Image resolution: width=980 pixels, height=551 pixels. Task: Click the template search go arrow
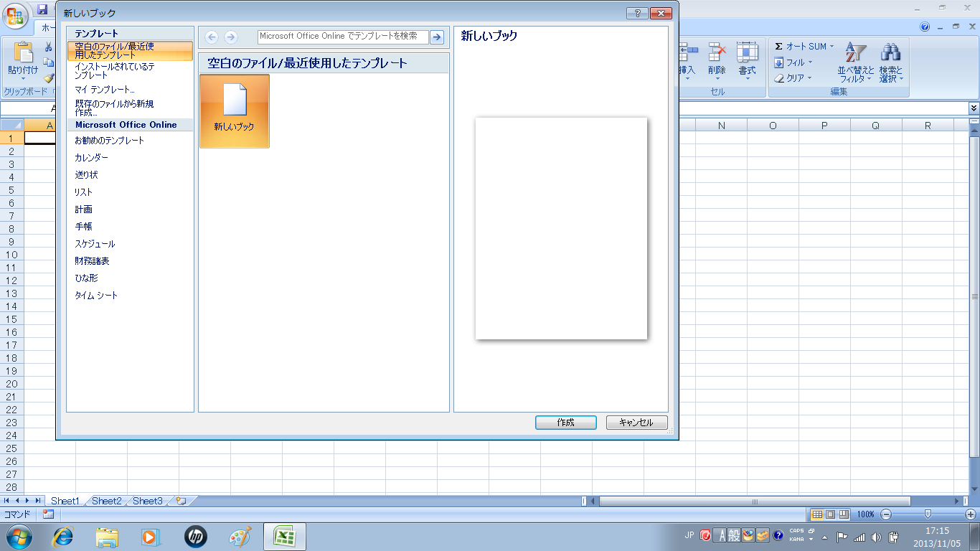(436, 37)
